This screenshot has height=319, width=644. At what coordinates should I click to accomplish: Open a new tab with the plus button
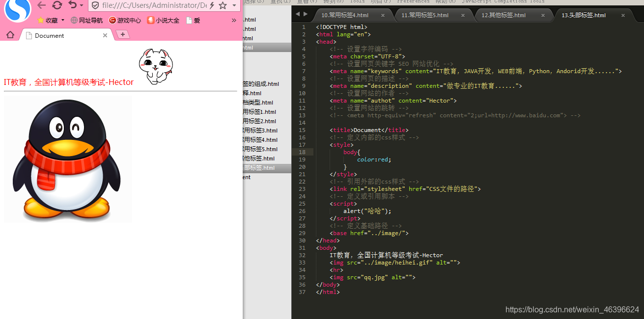[122, 34]
